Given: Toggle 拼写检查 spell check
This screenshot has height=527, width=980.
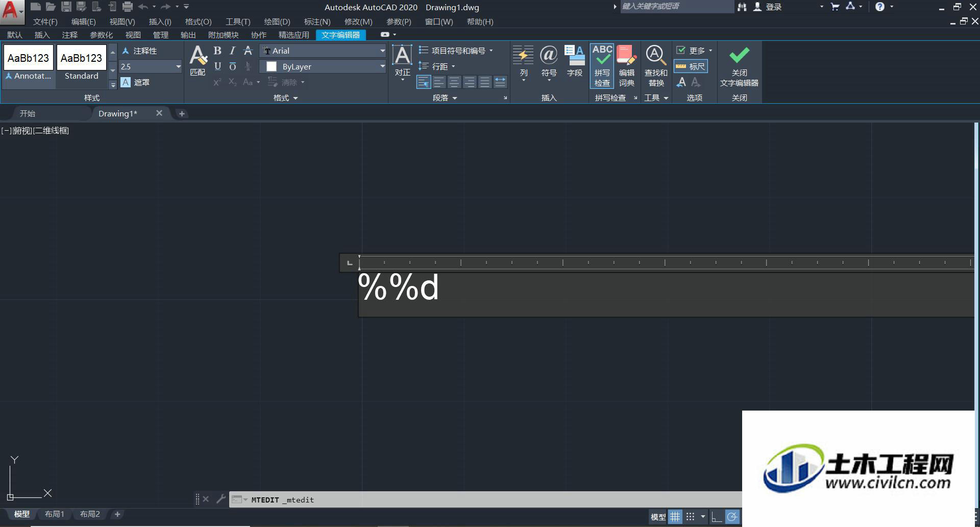Looking at the screenshot, I should click(602, 65).
